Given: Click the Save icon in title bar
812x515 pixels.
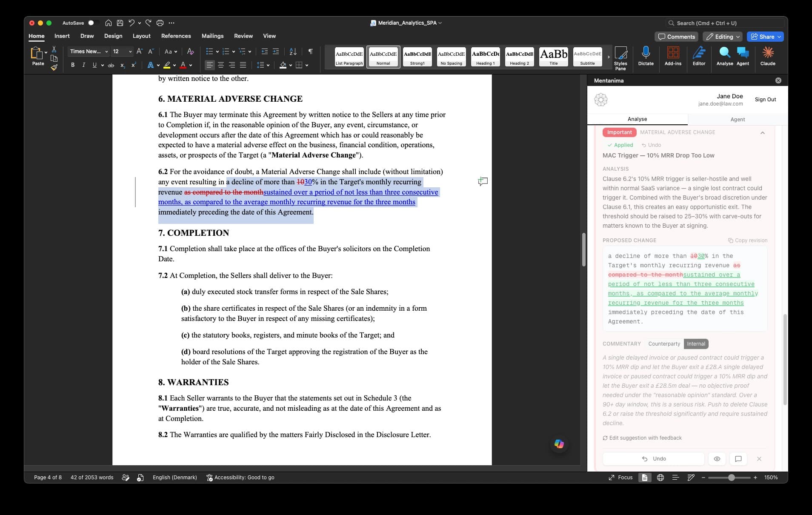Looking at the screenshot, I should [x=120, y=23].
